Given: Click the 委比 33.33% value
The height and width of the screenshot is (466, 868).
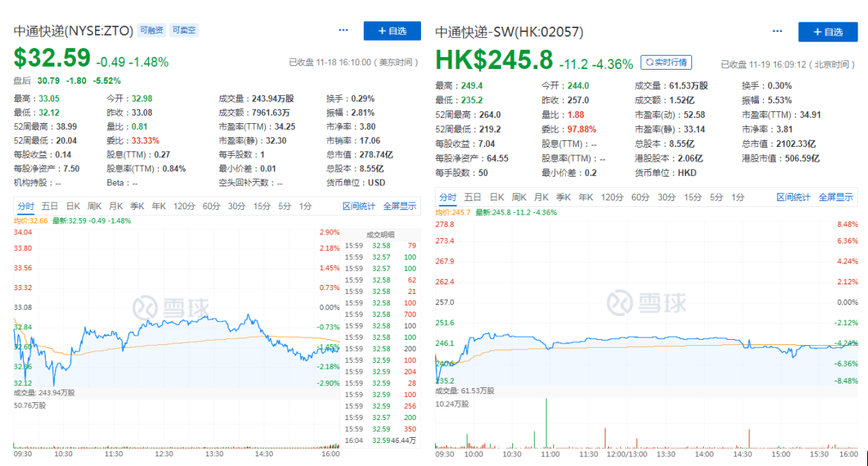Looking at the screenshot, I should 146,140.
